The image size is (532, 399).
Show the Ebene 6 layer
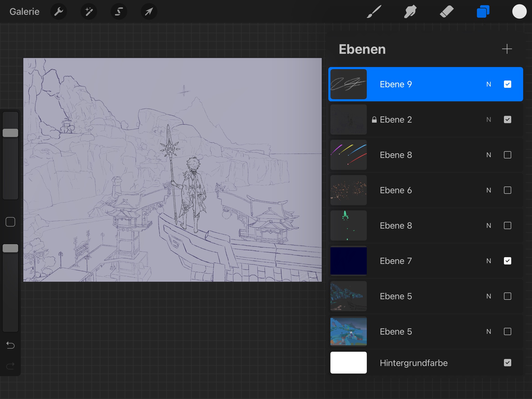coord(508,190)
